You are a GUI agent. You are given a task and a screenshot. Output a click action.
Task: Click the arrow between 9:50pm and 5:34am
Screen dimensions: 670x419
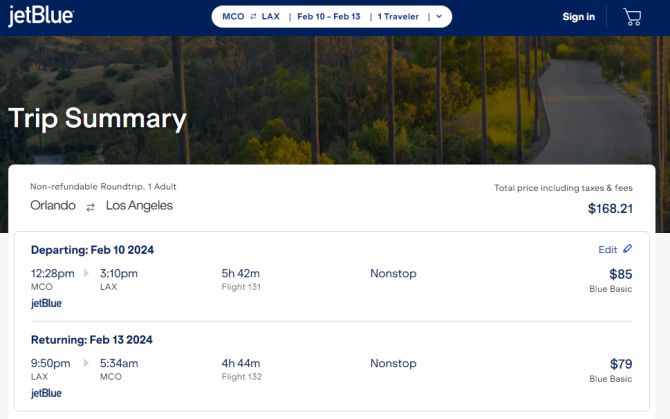point(86,363)
